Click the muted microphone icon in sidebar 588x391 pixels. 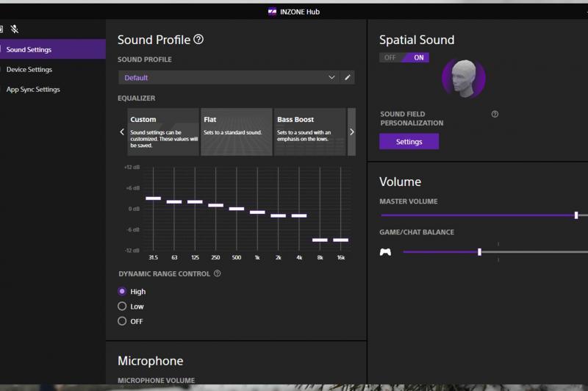(x=15, y=29)
